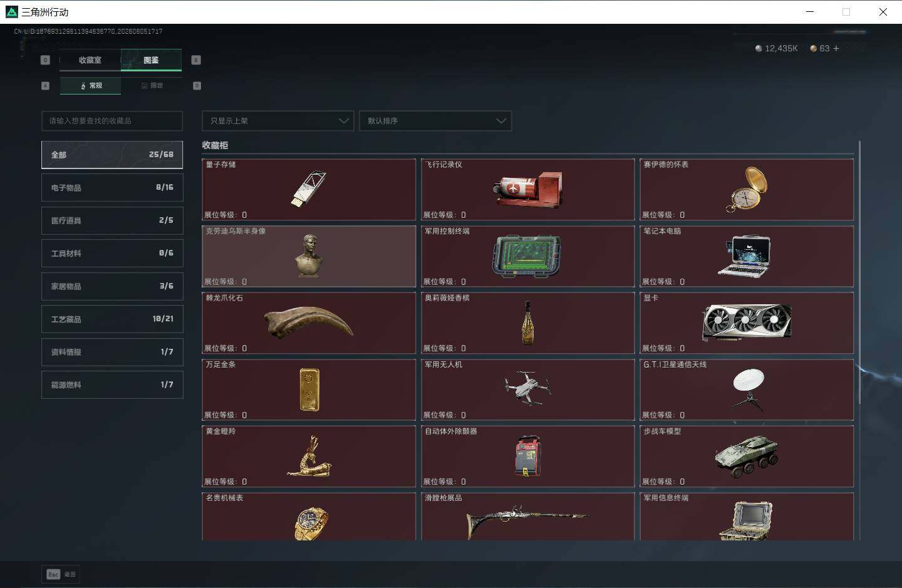Select the 显卡 graphics card item
Image resolution: width=902 pixels, height=588 pixels.
tap(747, 322)
